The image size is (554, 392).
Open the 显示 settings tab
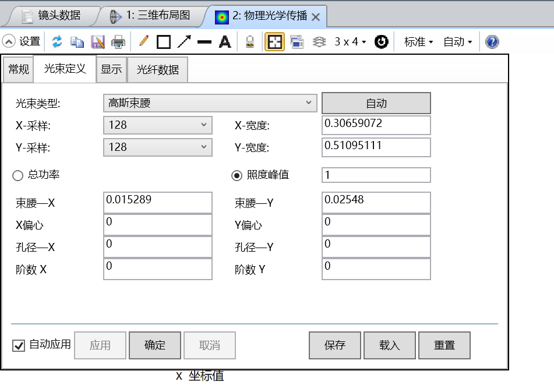click(x=111, y=69)
